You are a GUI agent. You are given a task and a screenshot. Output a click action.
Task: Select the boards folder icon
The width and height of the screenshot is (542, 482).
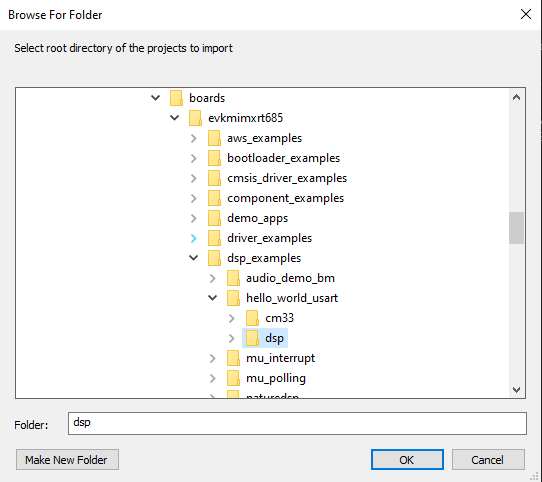[x=176, y=98]
